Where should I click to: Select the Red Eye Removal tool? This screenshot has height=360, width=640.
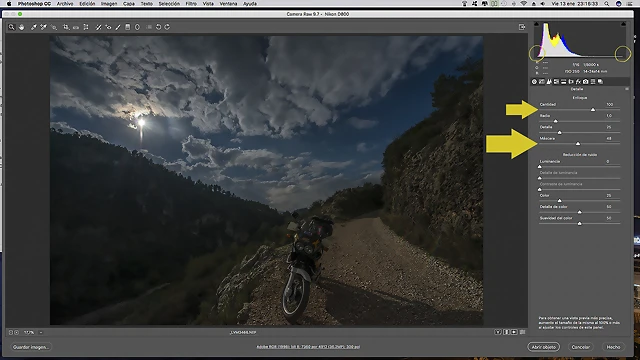click(108, 27)
